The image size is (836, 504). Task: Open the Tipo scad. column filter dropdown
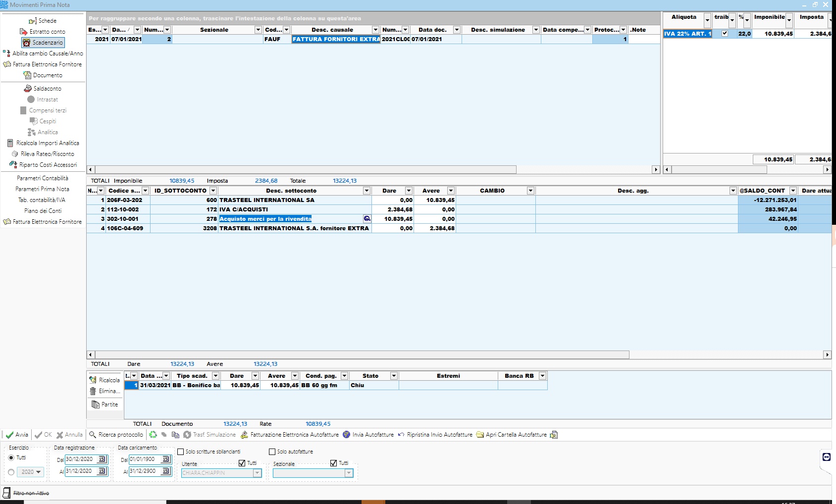(215, 376)
